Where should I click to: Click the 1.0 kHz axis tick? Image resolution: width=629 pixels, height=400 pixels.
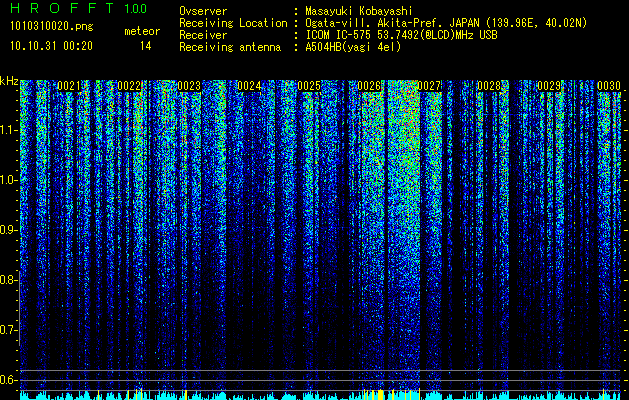pos(9,180)
